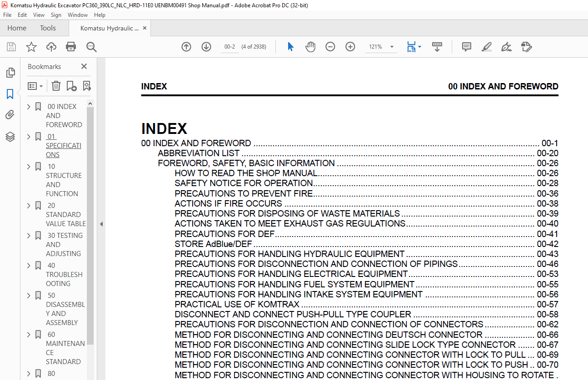Open the Layers panel icon
Screen dimensions: 588x380
click(x=10, y=137)
